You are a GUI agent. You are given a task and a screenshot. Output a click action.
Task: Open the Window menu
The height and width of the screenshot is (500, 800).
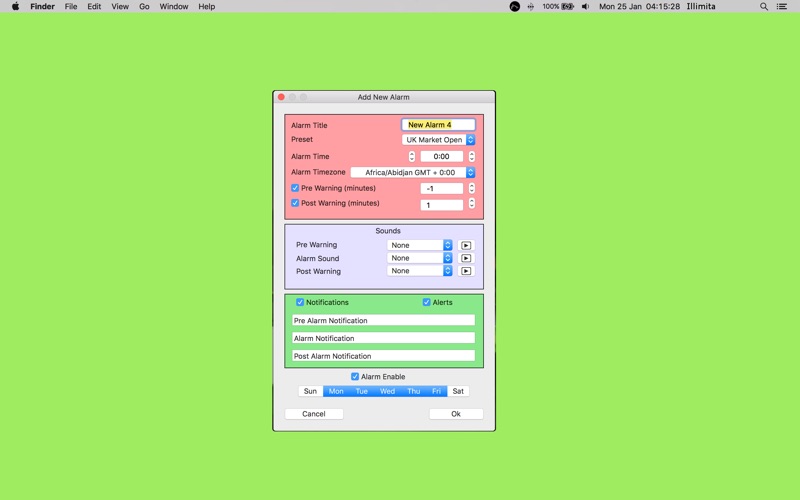tap(174, 6)
